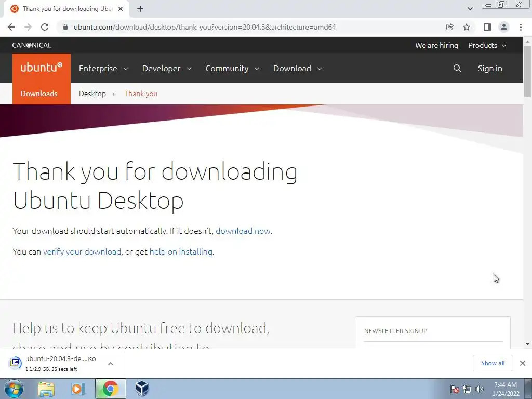
Task: Click the ISO file icon in download bar
Action: 15,363
